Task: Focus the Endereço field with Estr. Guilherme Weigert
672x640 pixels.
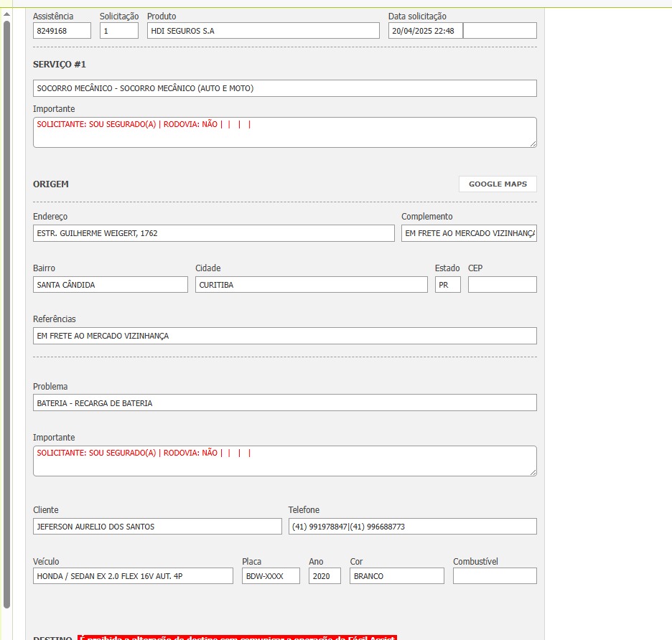Action: (x=213, y=233)
